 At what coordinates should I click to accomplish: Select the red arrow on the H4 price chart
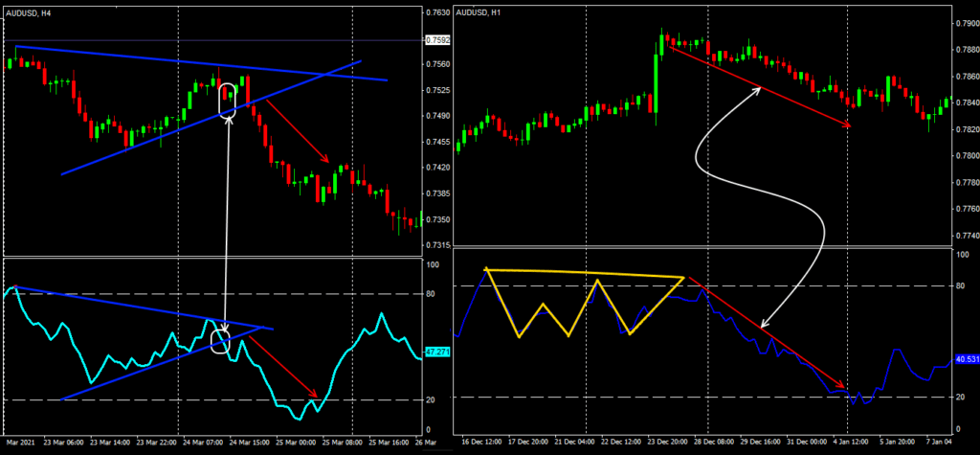(299, 132)
